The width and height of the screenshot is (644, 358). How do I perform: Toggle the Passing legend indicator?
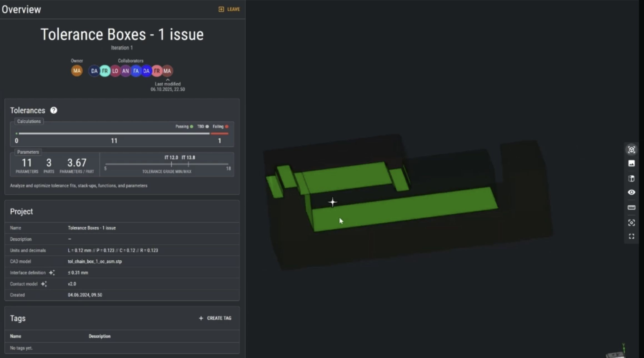[191, 126]
